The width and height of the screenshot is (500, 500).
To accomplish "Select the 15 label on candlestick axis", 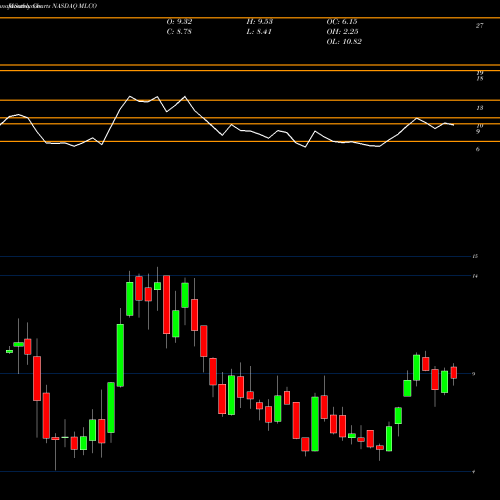I will coord(475,256).
